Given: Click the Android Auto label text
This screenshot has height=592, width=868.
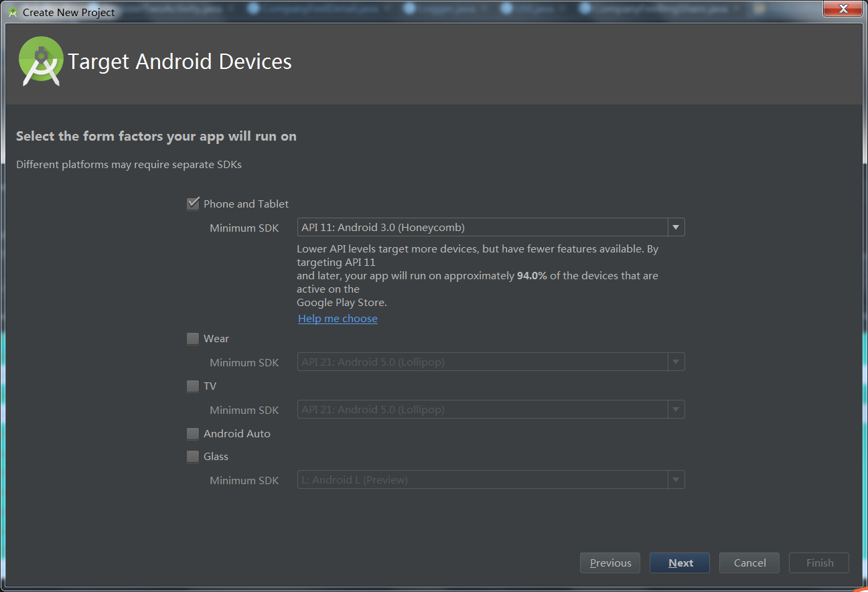Looking at the screenshot, I should [237, 434].
